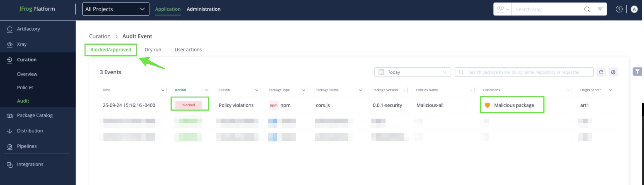644x185 pixels.
Task: Click the Malicious-all policy name cell
Action: pos(430,105)
